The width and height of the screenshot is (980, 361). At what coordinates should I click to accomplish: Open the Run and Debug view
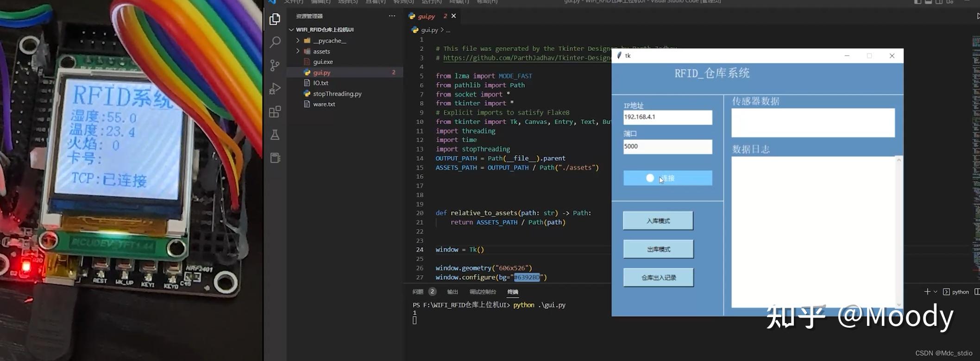point(275,88)
